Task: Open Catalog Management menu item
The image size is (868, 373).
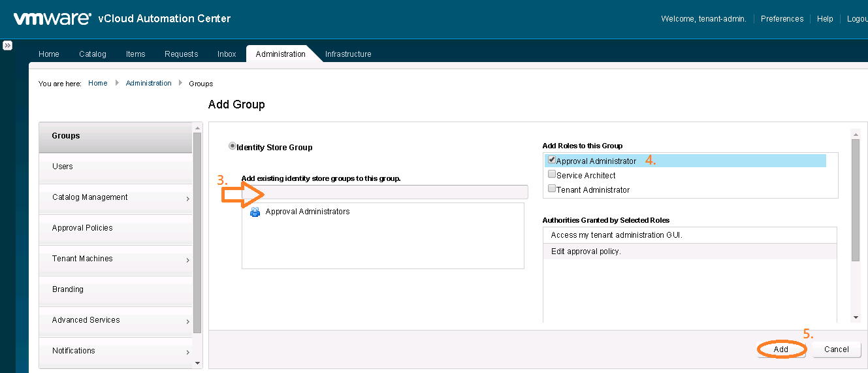Action: tap(116, 197)
